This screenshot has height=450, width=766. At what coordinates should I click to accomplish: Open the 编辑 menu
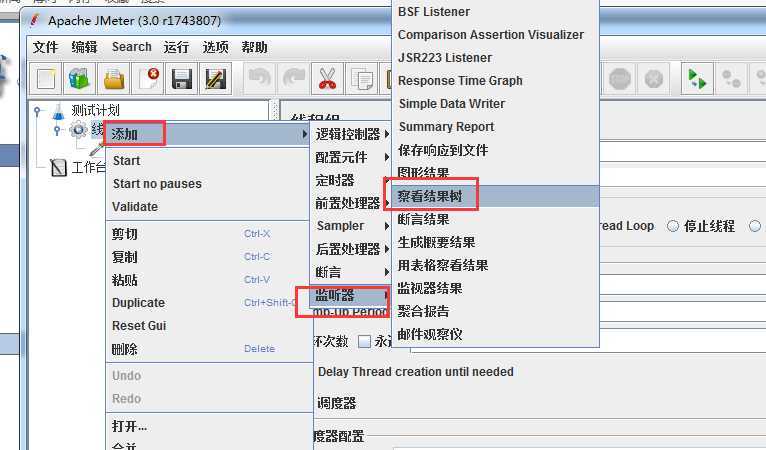[x=84, y=47]
